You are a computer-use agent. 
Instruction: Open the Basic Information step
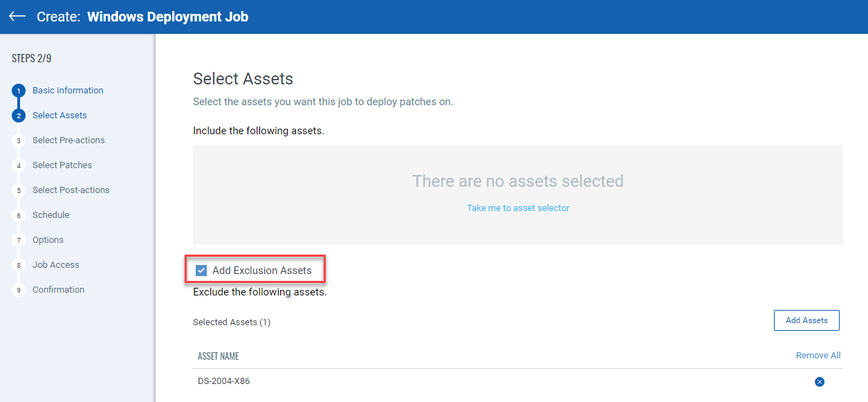pyautogui.click(x=68, y=91)
